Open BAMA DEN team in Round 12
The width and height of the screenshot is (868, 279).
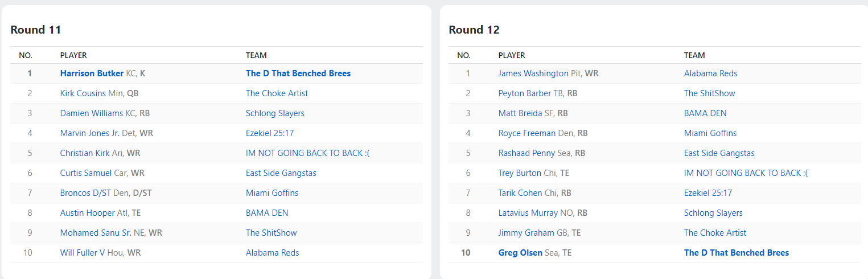coord(705,113)
